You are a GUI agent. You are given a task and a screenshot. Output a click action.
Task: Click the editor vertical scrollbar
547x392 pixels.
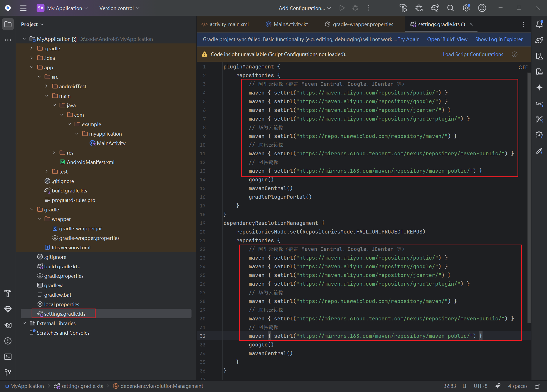coord(529,197)
